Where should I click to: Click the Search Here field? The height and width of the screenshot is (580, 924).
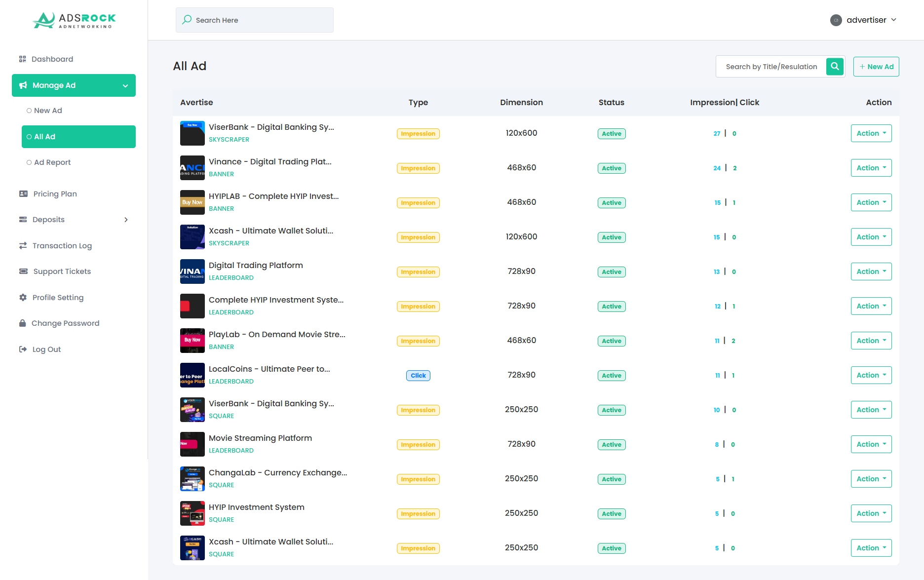coord(255,20)
